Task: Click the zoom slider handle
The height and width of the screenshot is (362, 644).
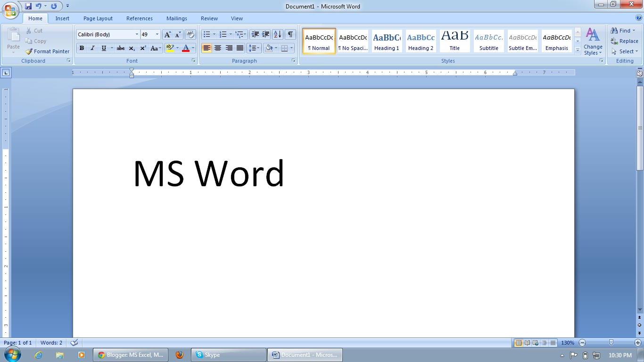Action: 611,343
